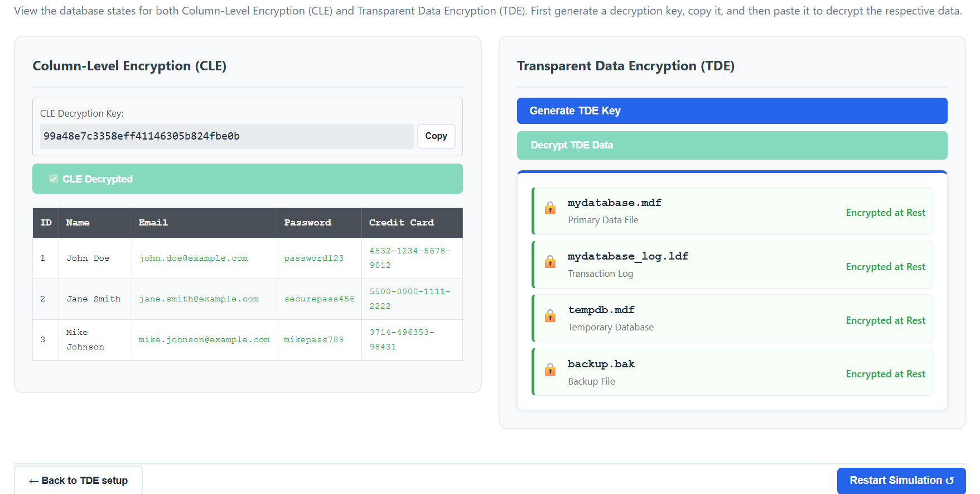Click the lock icon beside mydatabase.mdf
The image size is (980, 494).
pyautogui.click(x=550, y=208)
